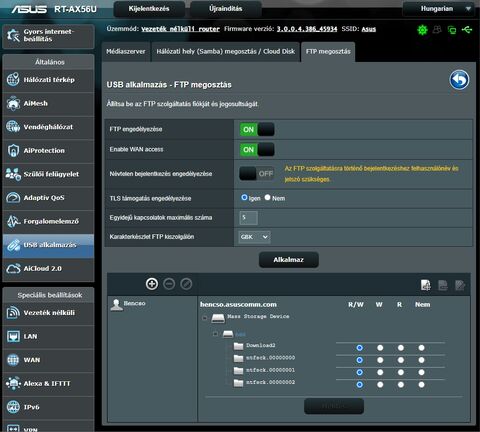Open Gyors internet-beállítás wizard
This screenshot has width=480, height=432.
click(x=48, y=35)
